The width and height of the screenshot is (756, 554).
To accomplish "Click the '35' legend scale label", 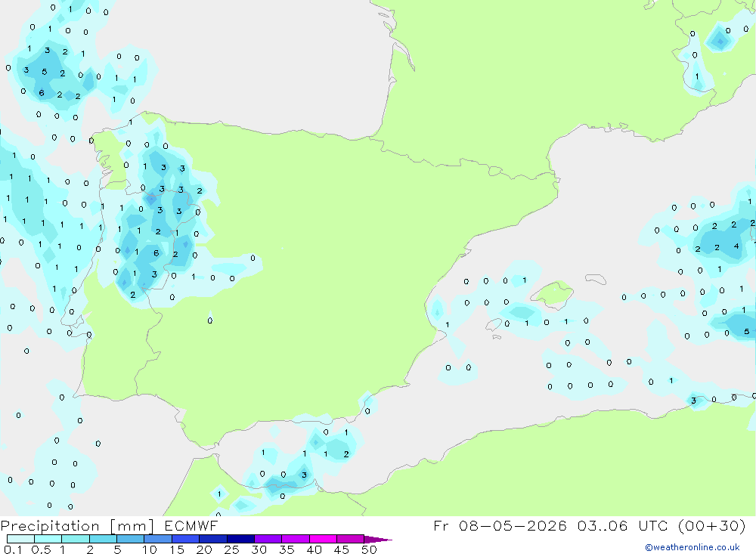I will coord(287,549).
